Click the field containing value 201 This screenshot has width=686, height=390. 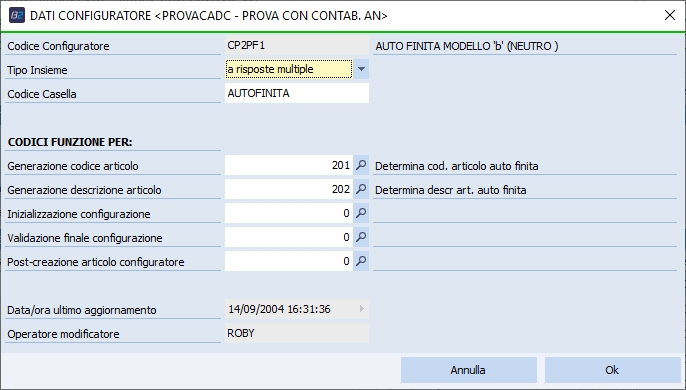(x=289, y=165)
